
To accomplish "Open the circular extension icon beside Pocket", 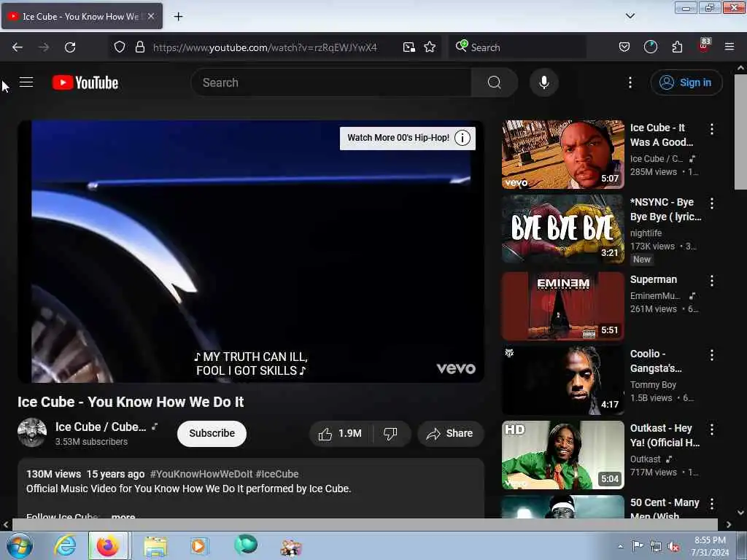I will point(650,47).
